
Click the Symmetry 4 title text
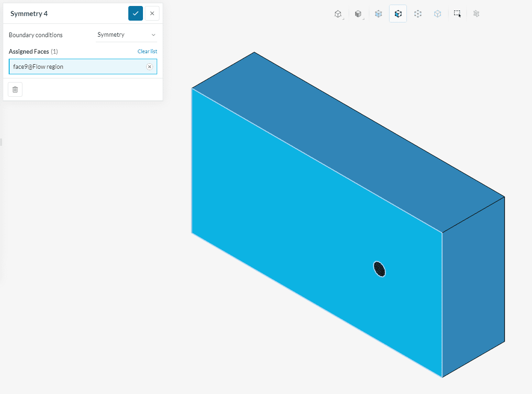point(29,13)
